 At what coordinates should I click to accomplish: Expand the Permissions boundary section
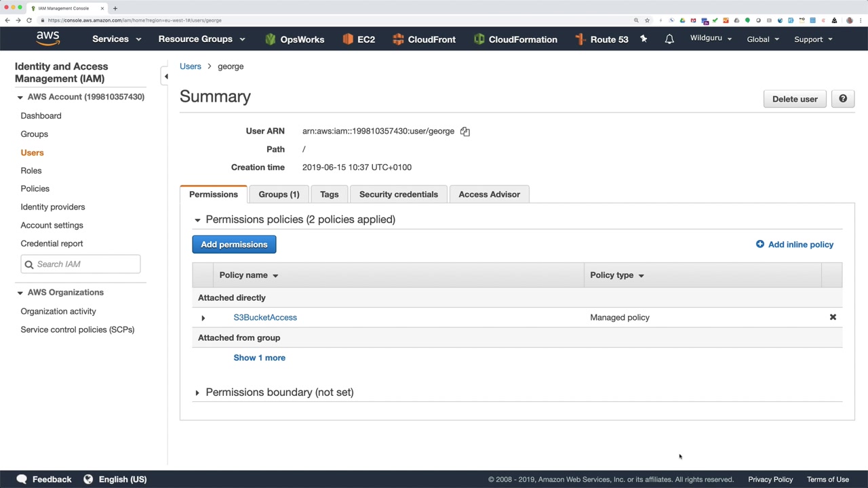coord(197,392)
